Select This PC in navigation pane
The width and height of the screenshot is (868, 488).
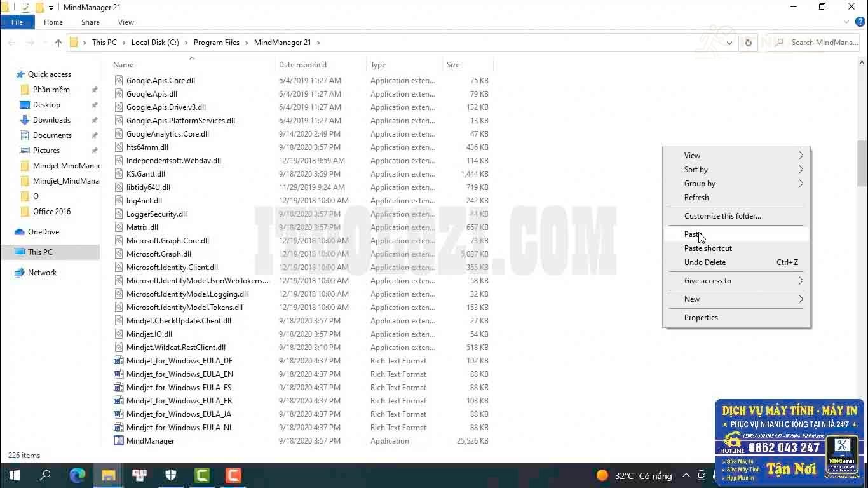(x=40, y=252)
